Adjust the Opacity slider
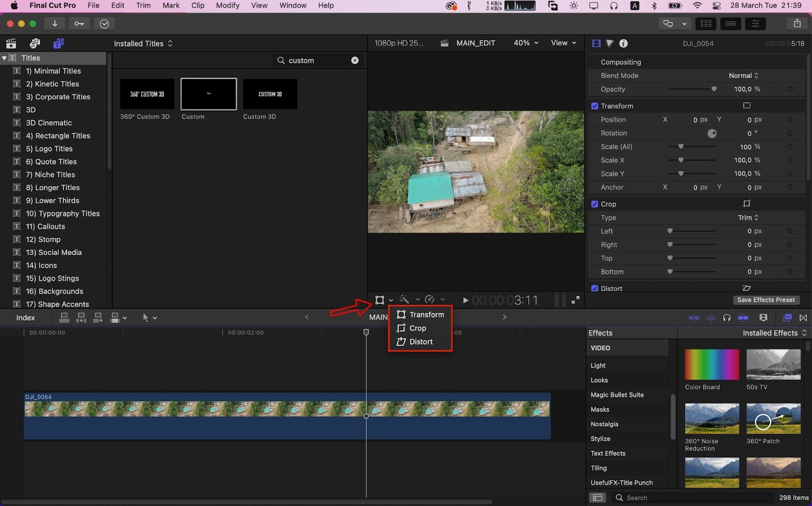Image resolution: width=812 pixels, height=506 pixels. [714, 89]
